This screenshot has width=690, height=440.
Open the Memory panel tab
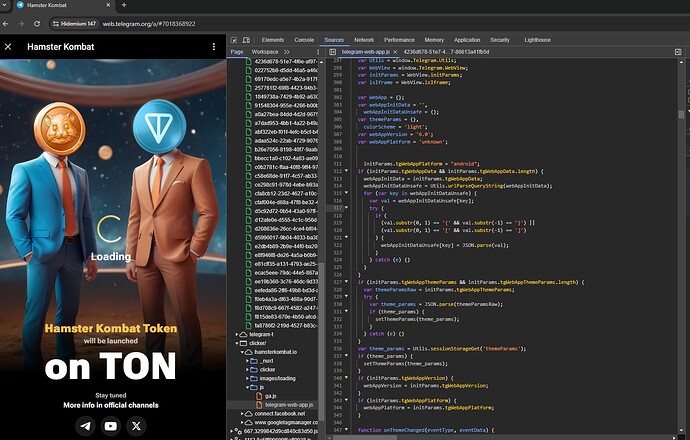coord(434,40)
